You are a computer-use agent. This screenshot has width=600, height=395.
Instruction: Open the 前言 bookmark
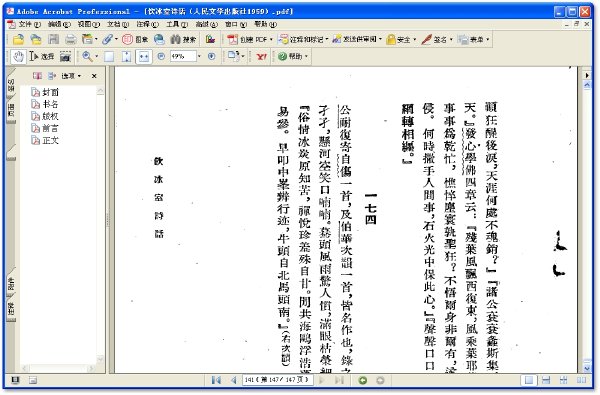click(x=46, y=128)
